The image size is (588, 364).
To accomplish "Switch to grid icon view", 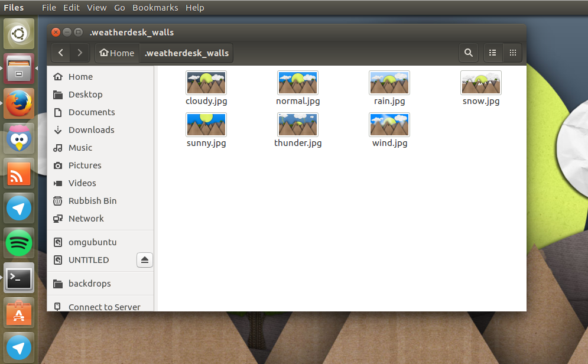I will coord(512,53).
